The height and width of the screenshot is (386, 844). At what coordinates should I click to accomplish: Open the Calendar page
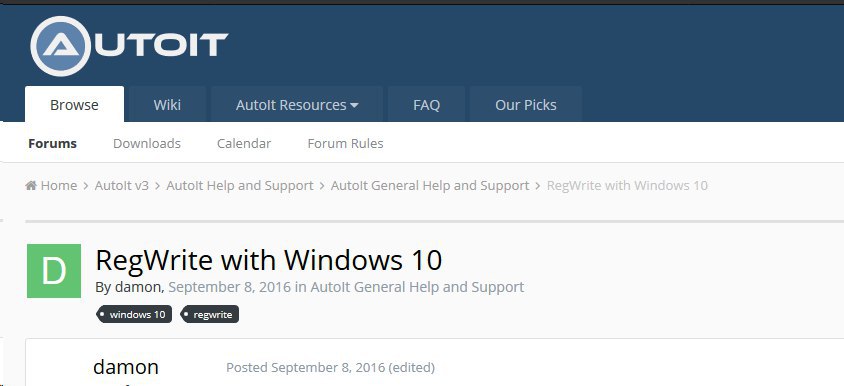point(244,144)
